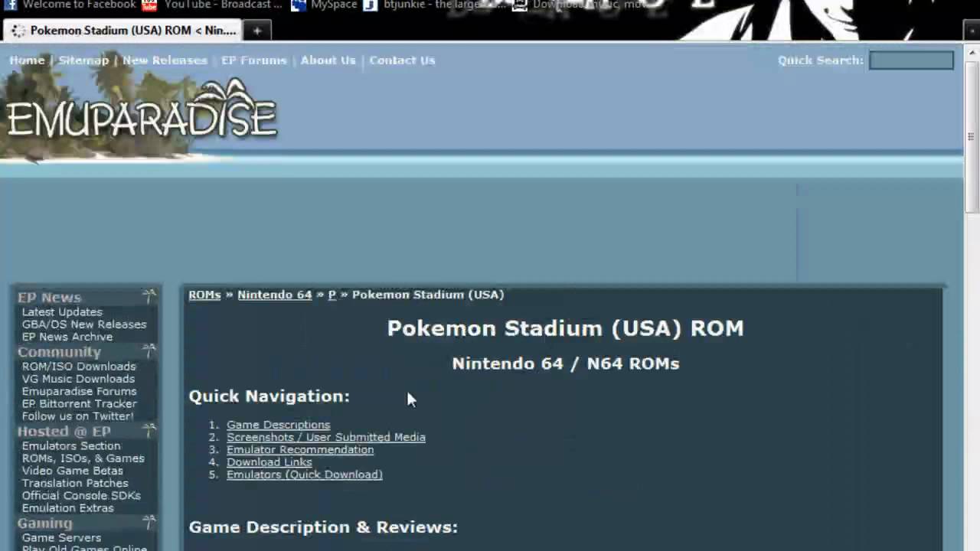Click the Quick Navigation: heading
This screenshot has height=551, width=980.
269,396
